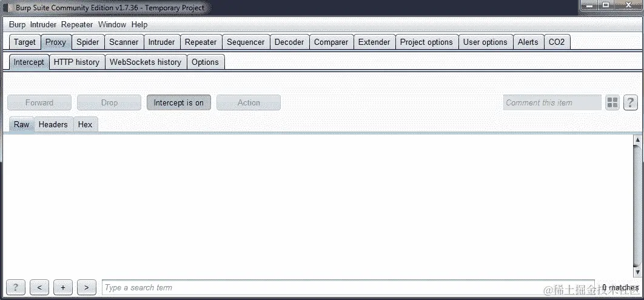Switch to the Alerts tab
644x300 pixels.
[x=528, y=42]
